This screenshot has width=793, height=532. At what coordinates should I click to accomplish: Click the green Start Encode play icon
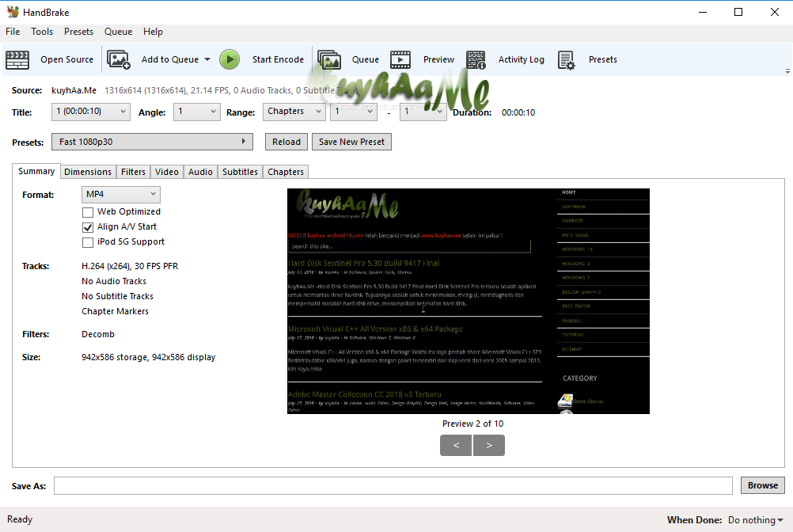229,59
